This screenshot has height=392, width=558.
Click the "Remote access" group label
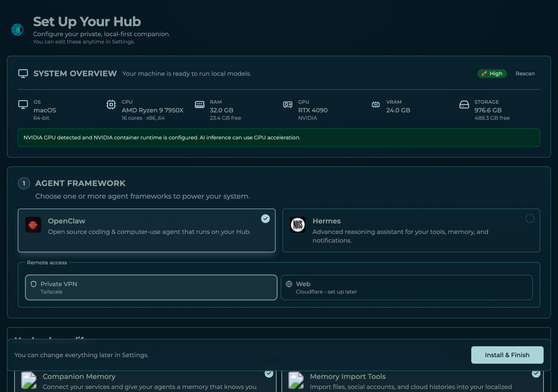47,263
